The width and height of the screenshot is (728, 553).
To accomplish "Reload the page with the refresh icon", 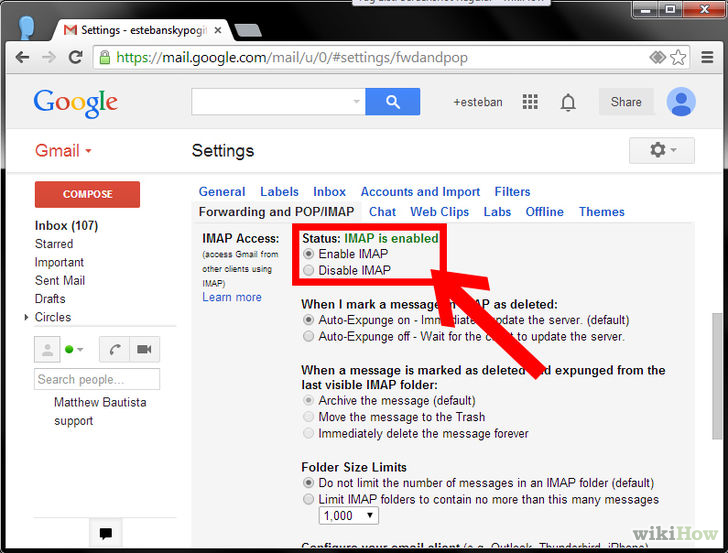I will click(x=75, y=57).
